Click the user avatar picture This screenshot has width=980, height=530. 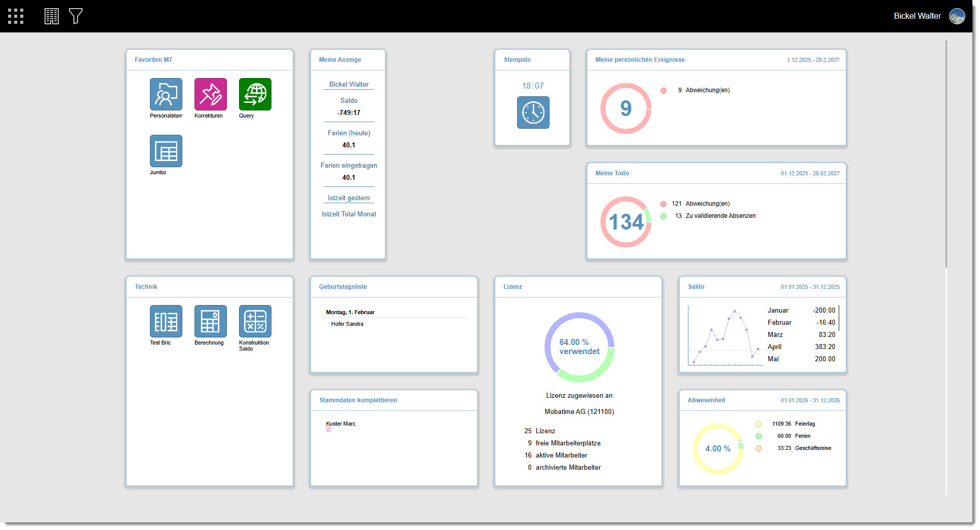(957, 16)
